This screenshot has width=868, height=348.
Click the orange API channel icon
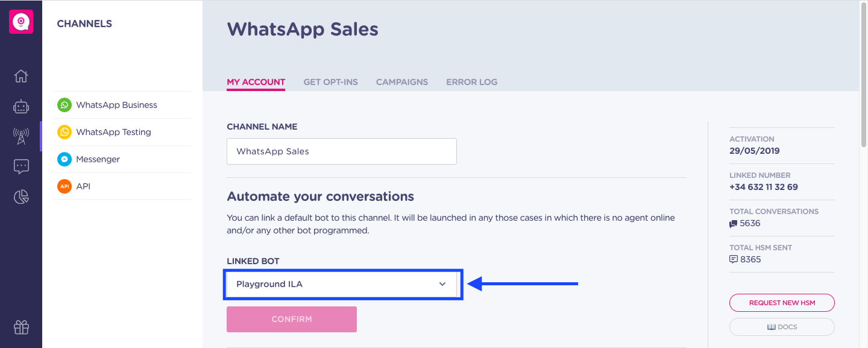[x=64, y=186]
